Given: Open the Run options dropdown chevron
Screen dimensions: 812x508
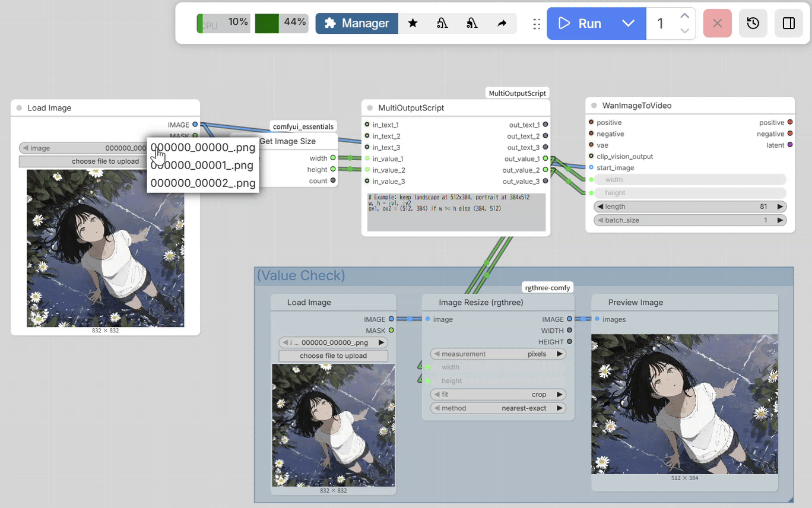Looking at the screenshot, I should (x=628, y=24).
